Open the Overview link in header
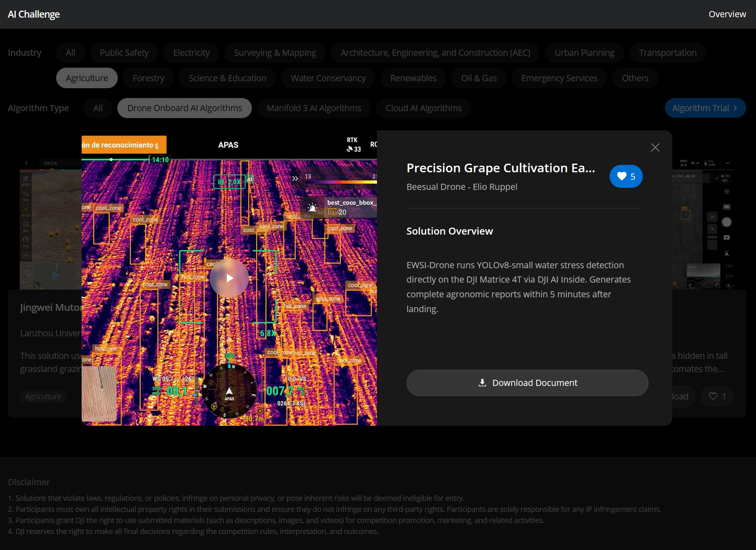This screenshot has height=550, width=756. click(x=727, y=14)
